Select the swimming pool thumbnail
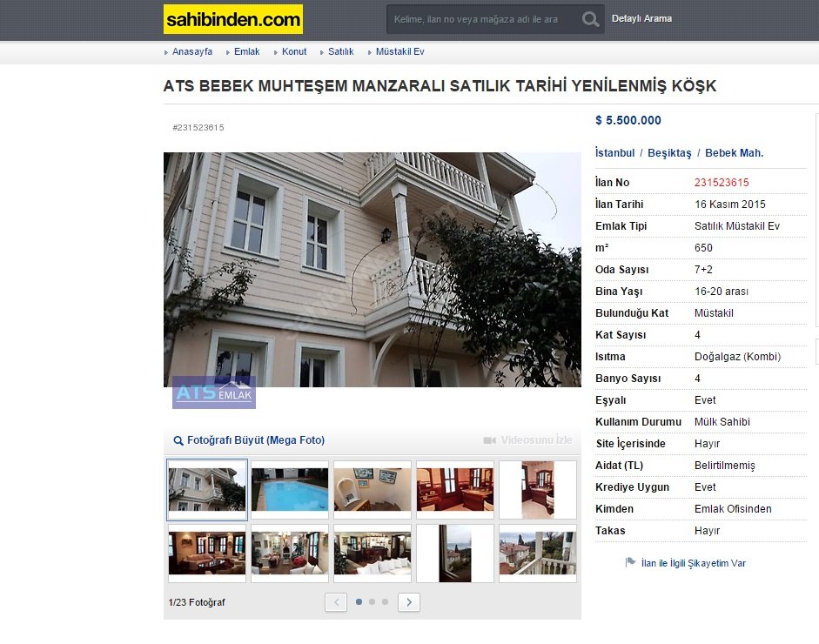 290,489
